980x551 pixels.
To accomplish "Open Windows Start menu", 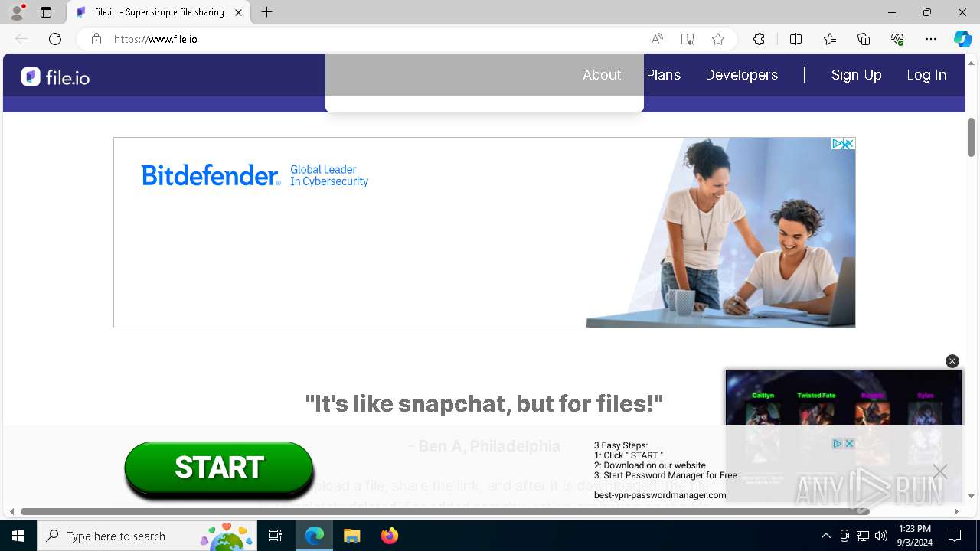I will [18, 536].
